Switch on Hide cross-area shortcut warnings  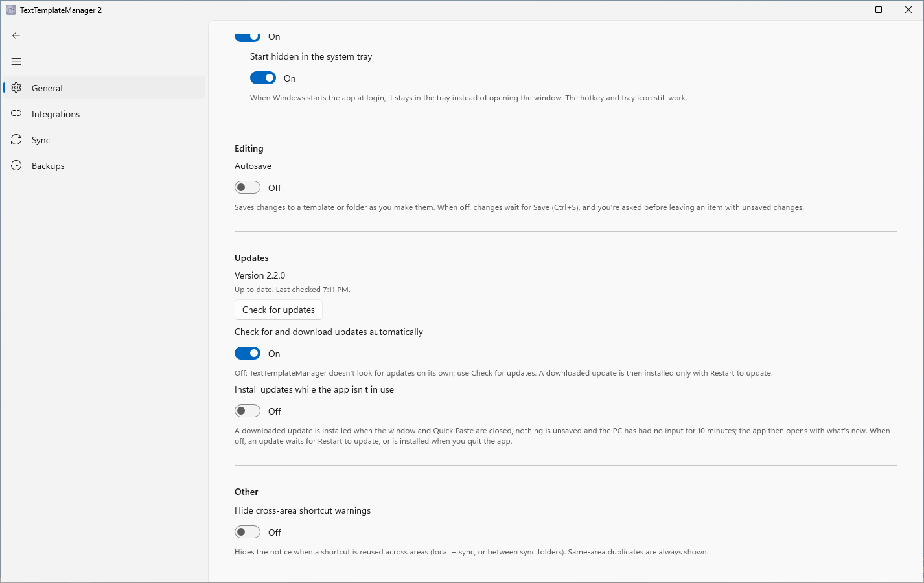[248, 532]
